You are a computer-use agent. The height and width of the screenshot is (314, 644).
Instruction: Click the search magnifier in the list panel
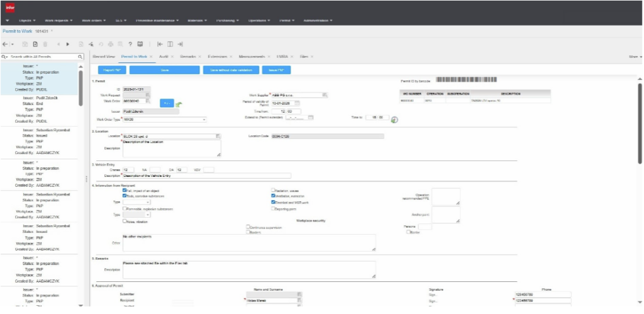coord(80,57)
